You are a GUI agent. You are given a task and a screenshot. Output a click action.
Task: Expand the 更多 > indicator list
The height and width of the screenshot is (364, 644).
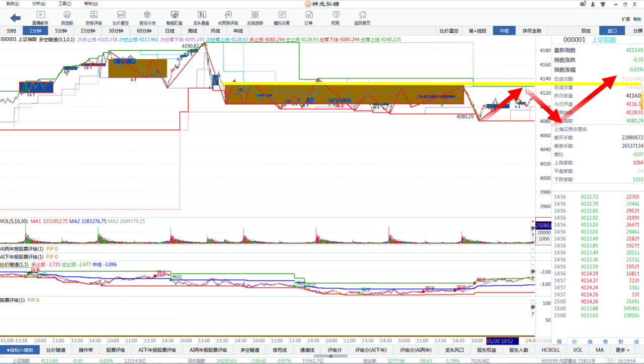[x=622, y=350]
